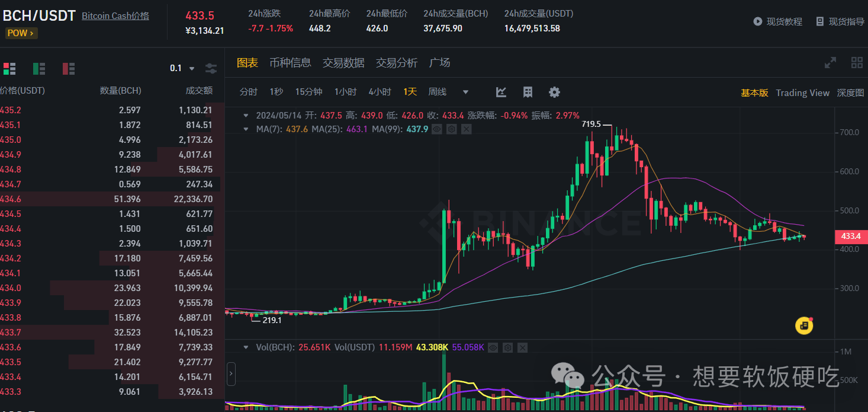Click the 22,336.70 amount cell
The height and width of the screenshot is (412, 868).
click(192, 199)
